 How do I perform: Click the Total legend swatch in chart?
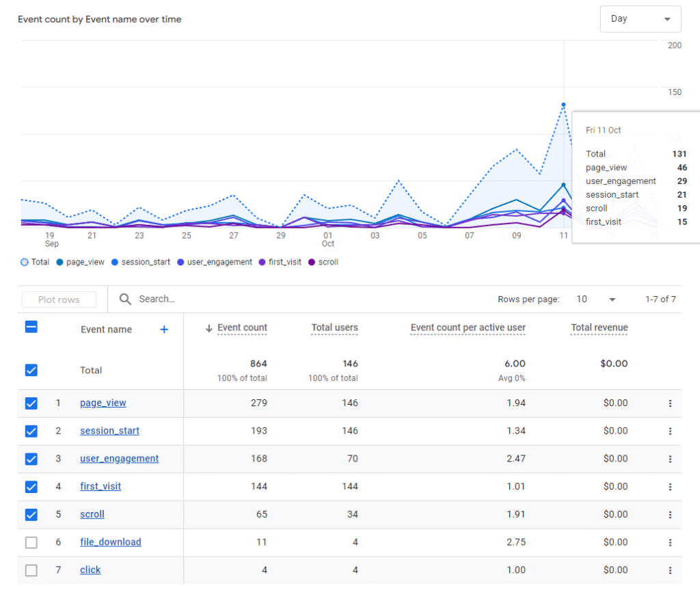click(26, 262)
